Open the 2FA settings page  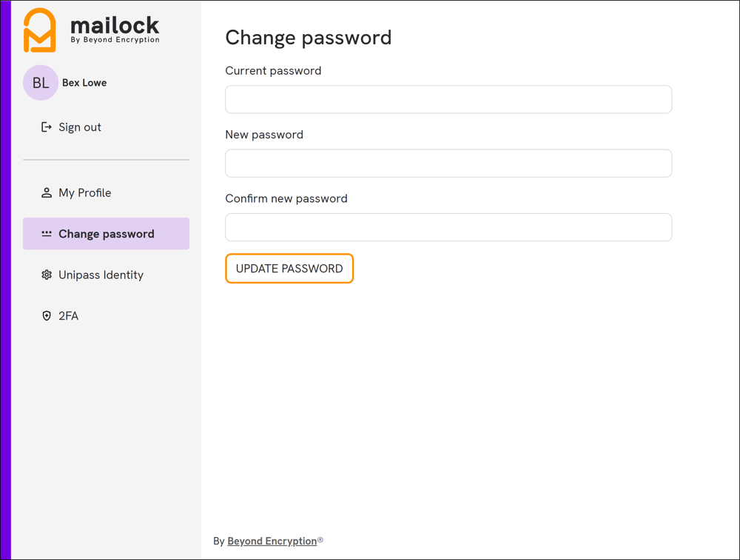(x=67, y=316)
